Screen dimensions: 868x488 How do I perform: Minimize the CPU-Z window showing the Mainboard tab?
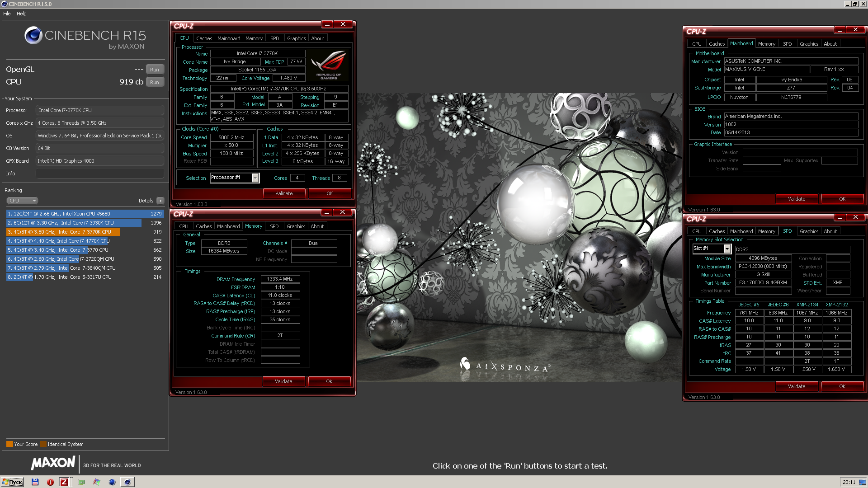point(840,30)
